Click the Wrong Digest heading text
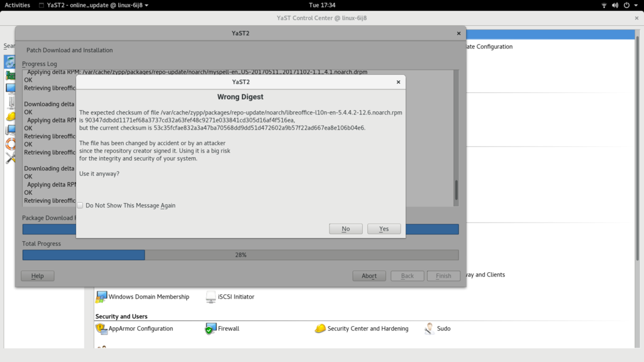This screenshot has height=362, width=644. click(x=240, y=97)
